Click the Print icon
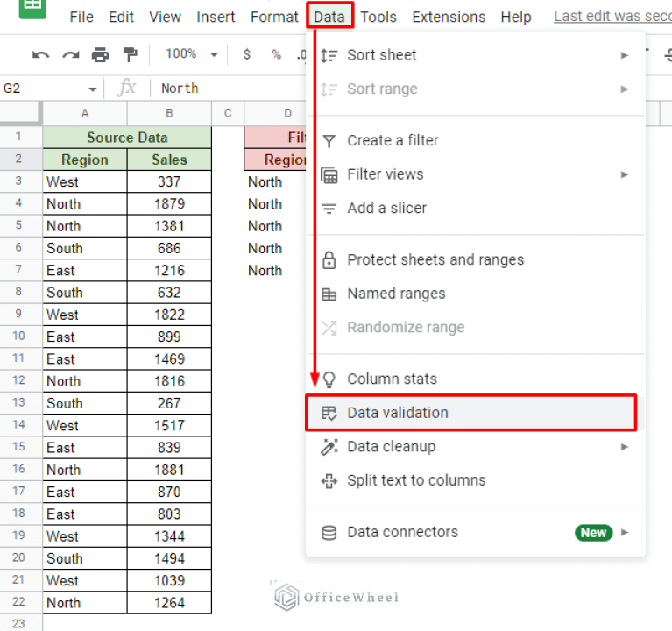 click(100, 55)
